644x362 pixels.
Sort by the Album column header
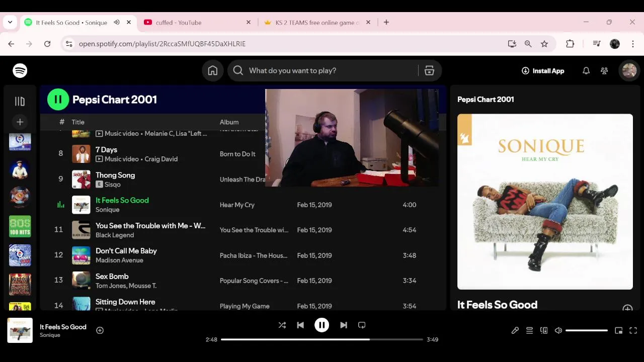pyautogui.click(x=229, y=122)
